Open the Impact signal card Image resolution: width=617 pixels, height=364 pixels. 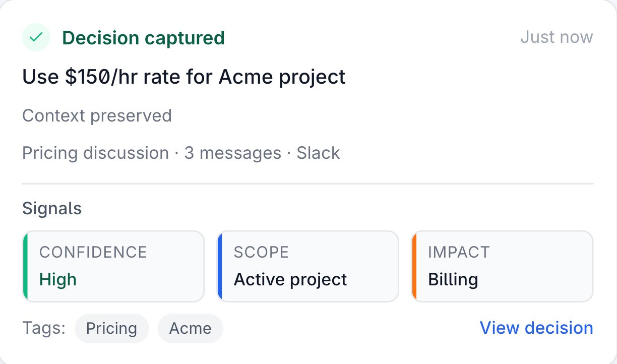pos(503,266)
